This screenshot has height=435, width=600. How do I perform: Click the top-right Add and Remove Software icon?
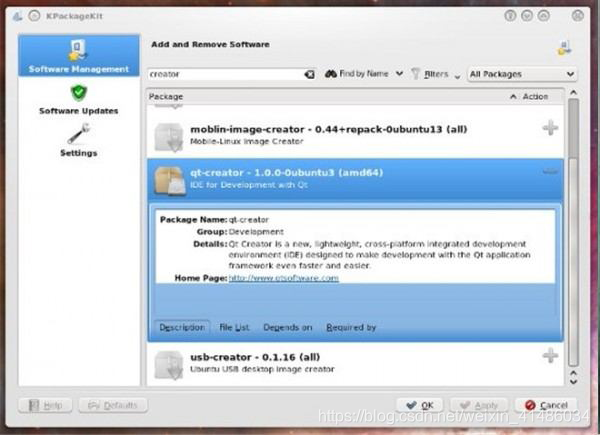point(564,49)
